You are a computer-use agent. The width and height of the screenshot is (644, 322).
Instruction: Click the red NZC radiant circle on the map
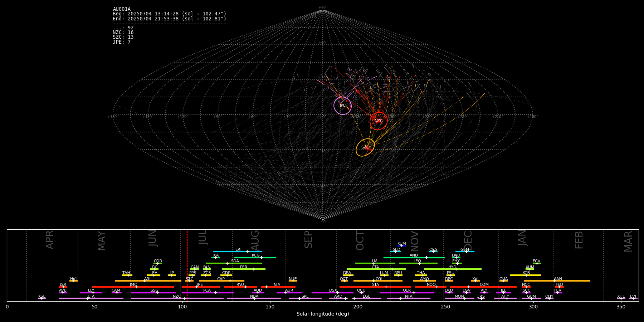[x=379, y=121]
